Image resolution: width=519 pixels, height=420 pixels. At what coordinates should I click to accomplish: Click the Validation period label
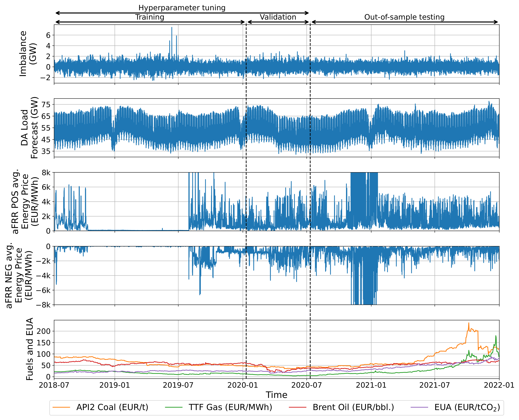(x=278, y=17)
